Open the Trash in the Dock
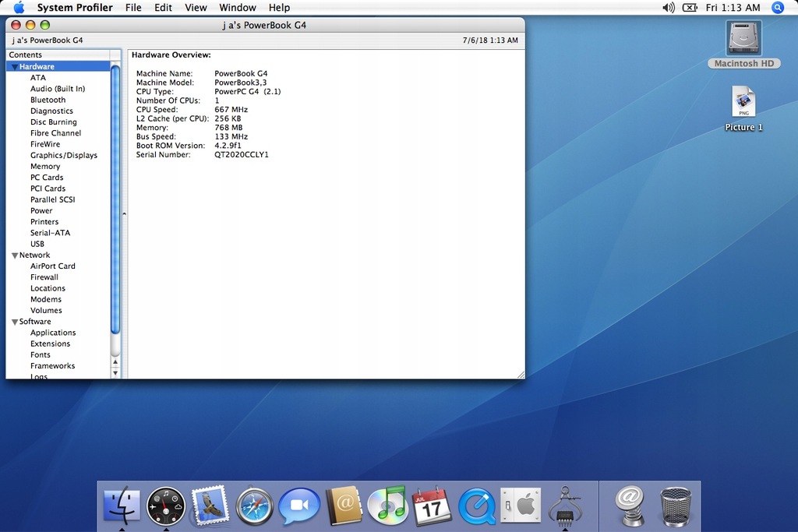Screen dimensions: 798x532 (676, 506)
